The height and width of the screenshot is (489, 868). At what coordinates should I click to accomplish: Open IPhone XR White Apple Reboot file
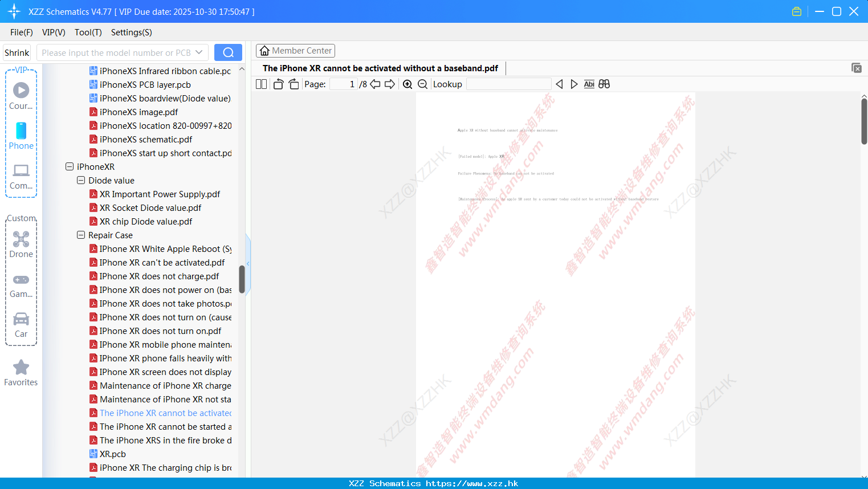coord(165,248)
